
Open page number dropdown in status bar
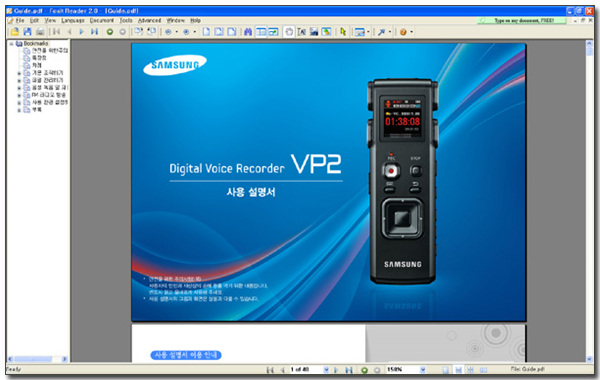[326, 370]
